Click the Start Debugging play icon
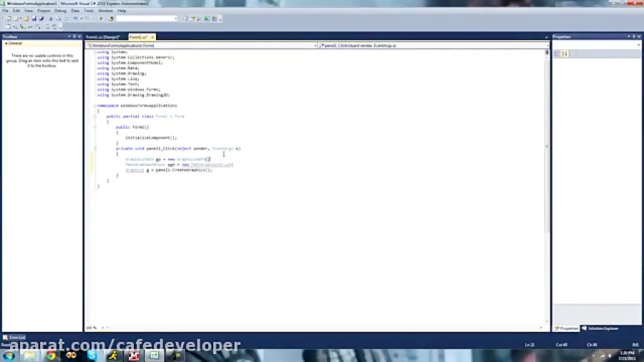644x362 pixels. (x=101, y=19)
